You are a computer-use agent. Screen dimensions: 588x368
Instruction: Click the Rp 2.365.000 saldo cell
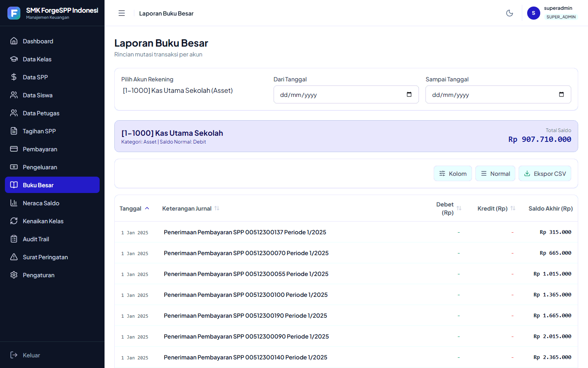[x=552, y=357]
